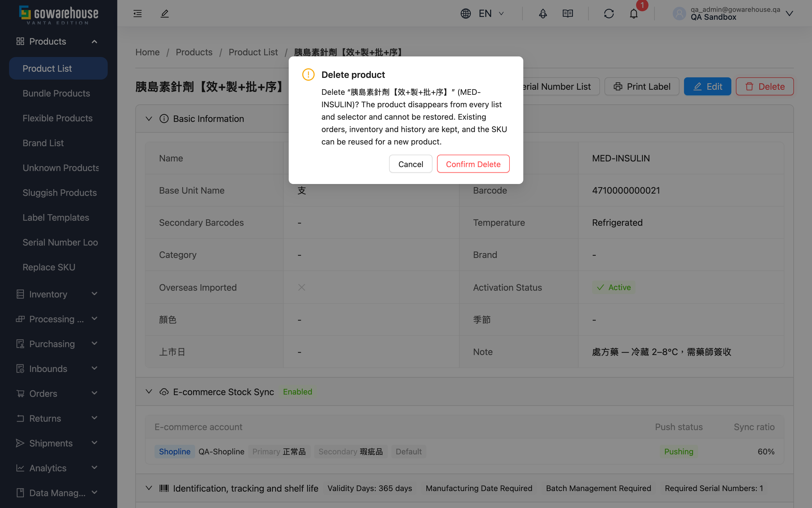
Task: Click the E-commerce Stock Sync cloud icon
Action: point(164,392)
